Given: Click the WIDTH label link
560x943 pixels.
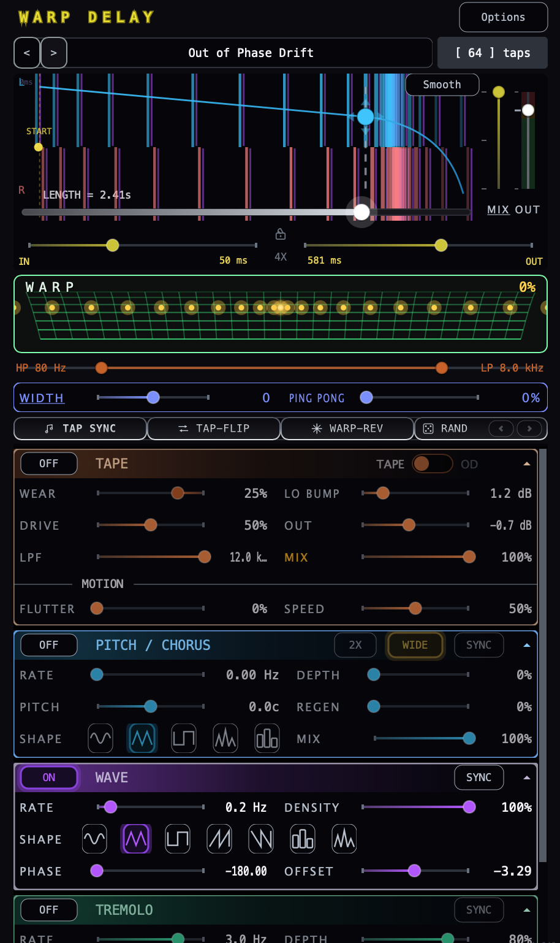Looking at the screenshot, I should [x=42, y=398].
